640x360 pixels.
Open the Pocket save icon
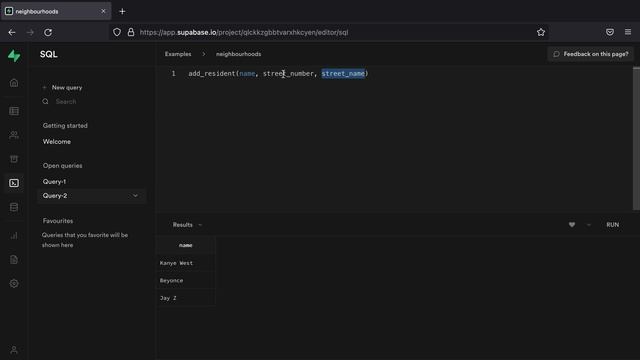pyautogui.click(x=610, y=32)
